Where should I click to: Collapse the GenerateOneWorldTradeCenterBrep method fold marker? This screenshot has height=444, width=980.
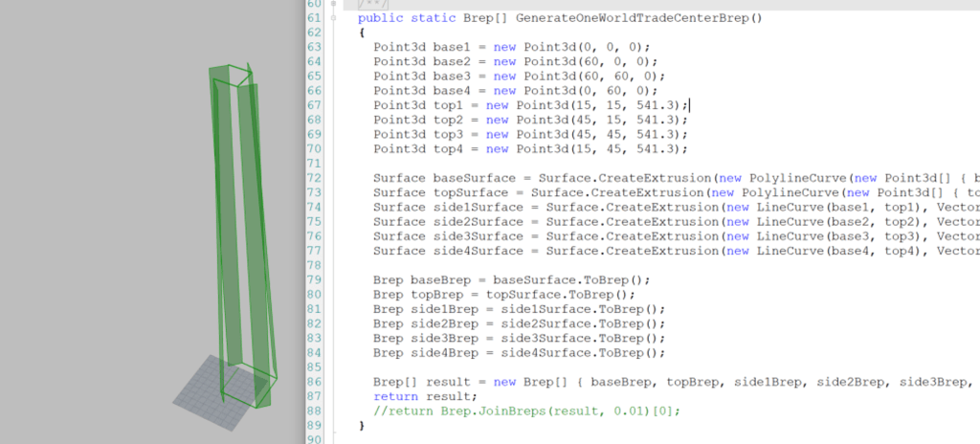pos(333,18)
